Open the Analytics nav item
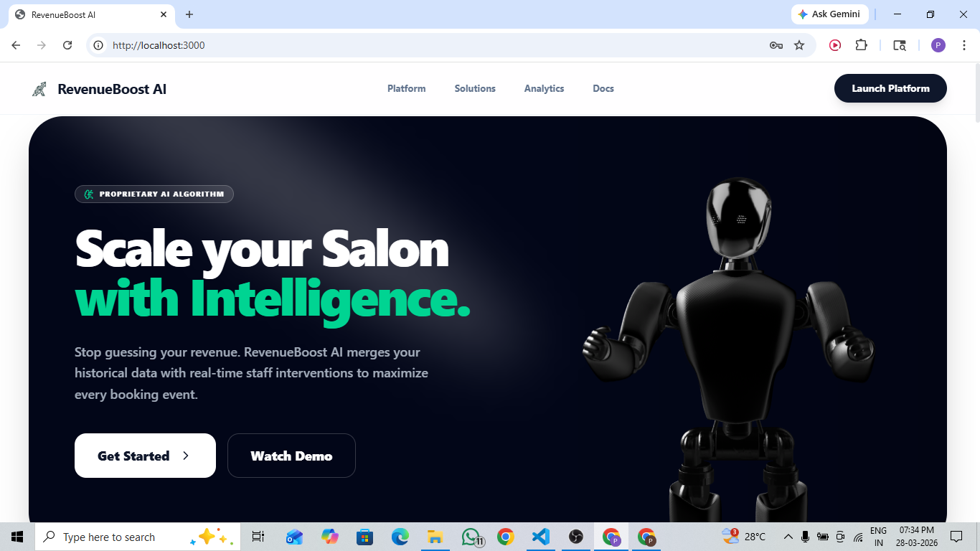Screen dimensions: 980x551 coord(544,89)
